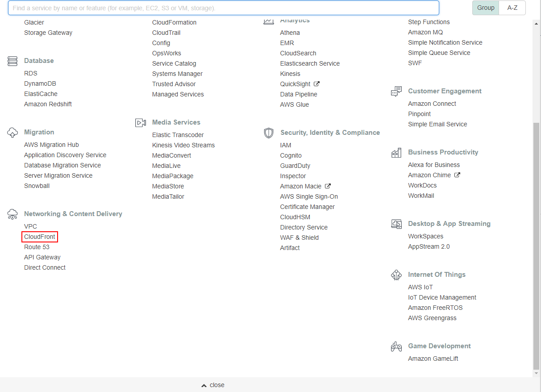541x392 pixels.
Task: Open Amazon GameLift
Action: pos(433,359)
